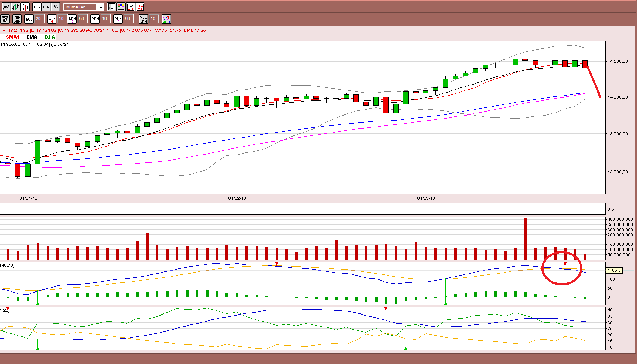
Task: Click the SMA1 legend entry
Action: 10,37
